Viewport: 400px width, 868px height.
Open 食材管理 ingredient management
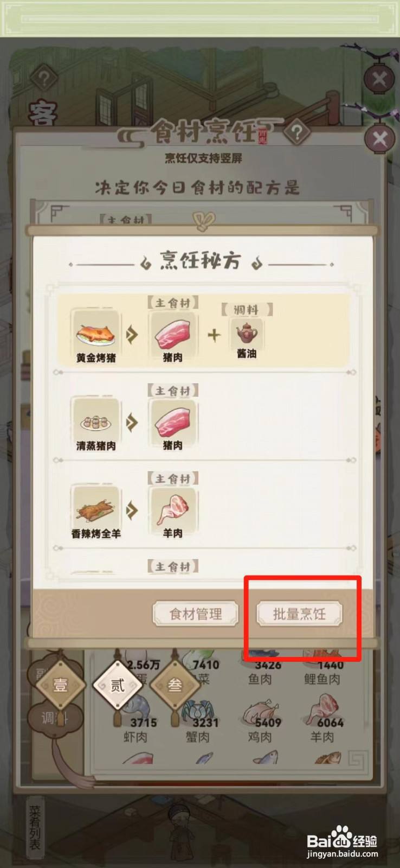coord(196,614)
